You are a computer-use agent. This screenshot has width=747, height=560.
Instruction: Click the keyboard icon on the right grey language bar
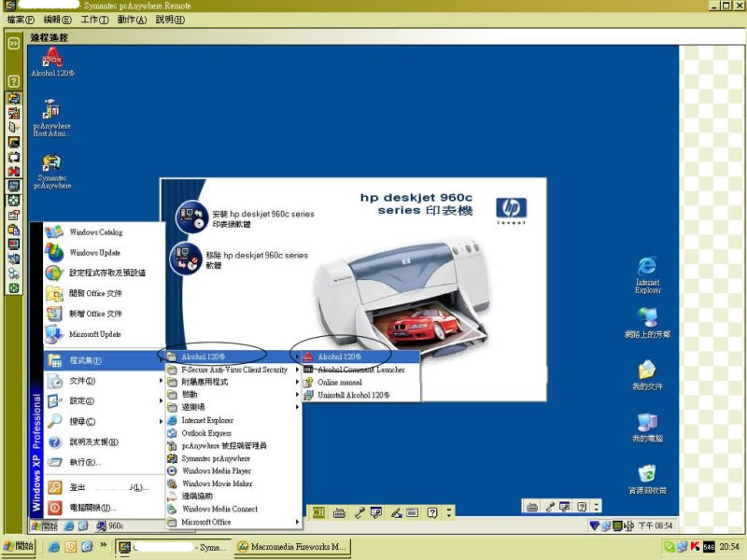[x=532, y=507]
